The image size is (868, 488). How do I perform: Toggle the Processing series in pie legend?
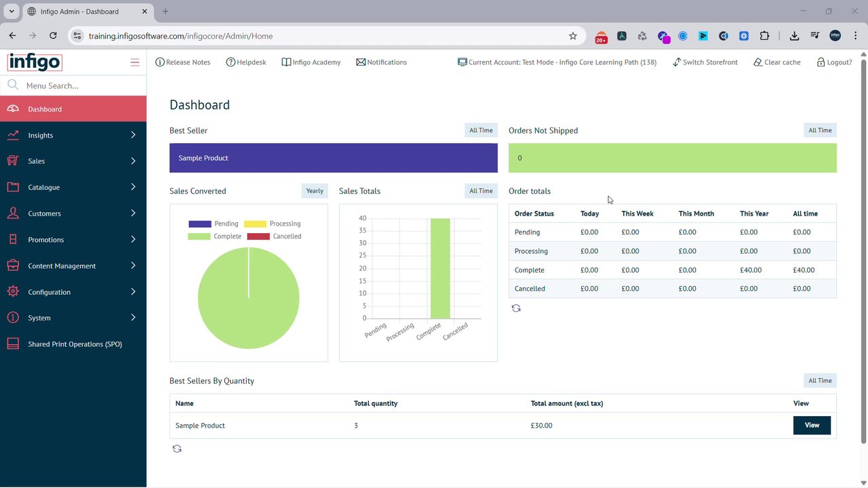click(272, 224)
